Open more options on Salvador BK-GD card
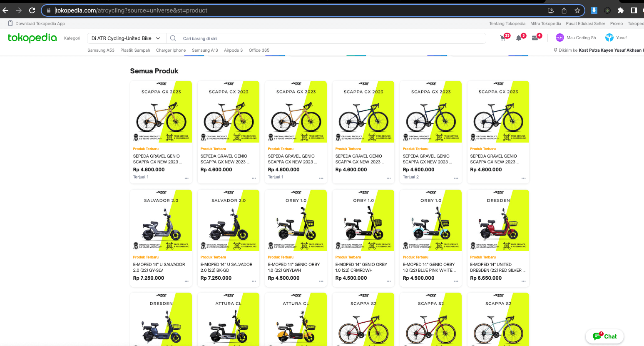The height and width of the screenshot is (346, 644). 254,281
